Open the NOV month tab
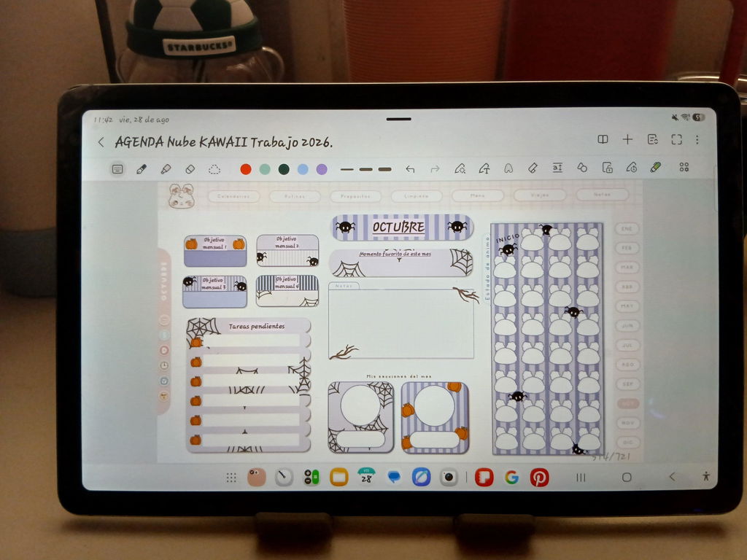The width and height of the screenshot is (747, 560). pos(628,423)
